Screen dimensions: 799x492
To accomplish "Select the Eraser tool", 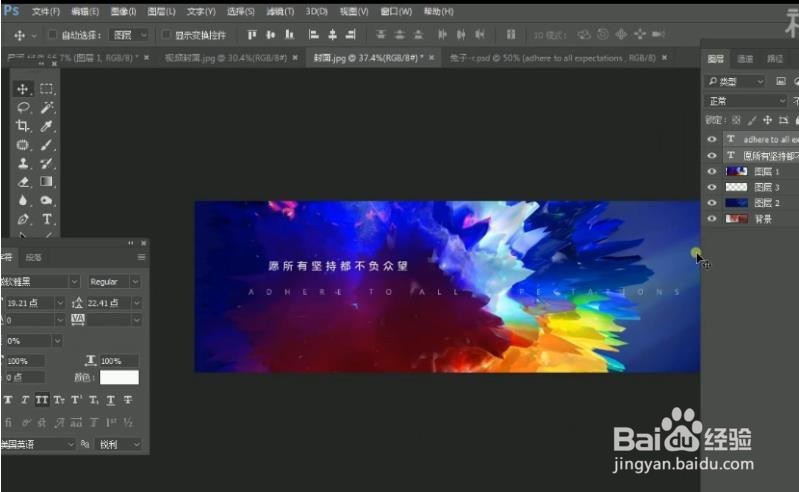I will (22, 182).
